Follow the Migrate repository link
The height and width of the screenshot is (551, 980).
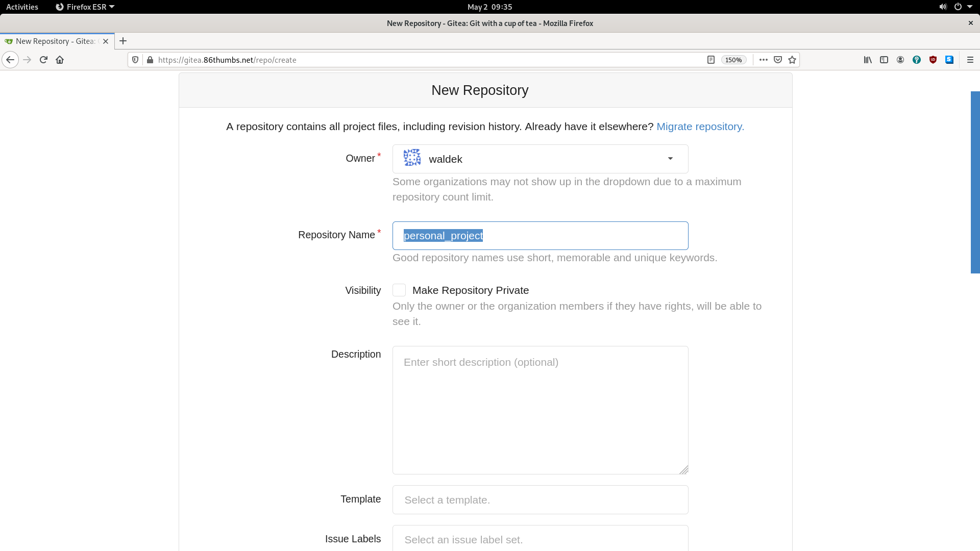[x=700, y=127]
